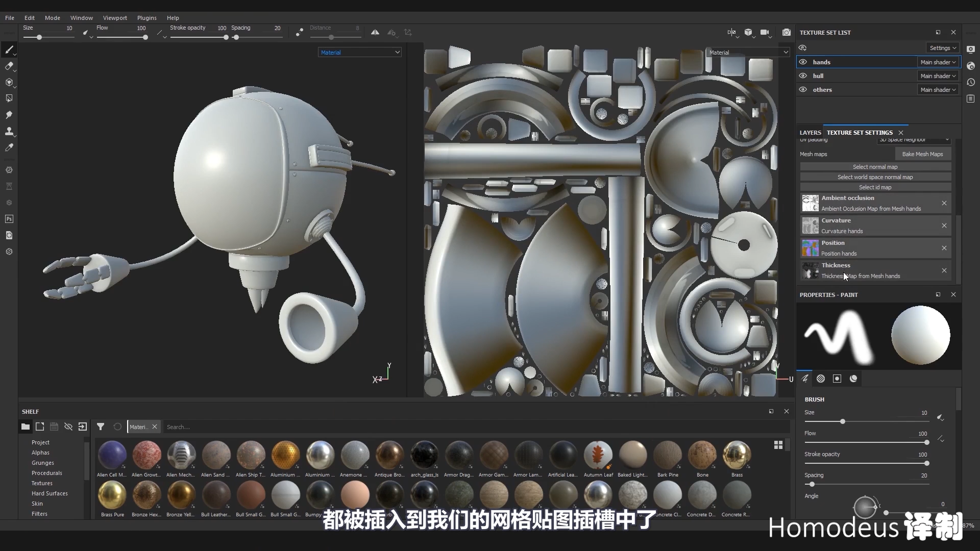980x551 pixels.
Task: Click Select world space normal map
Action: click(x=875, y=177)
